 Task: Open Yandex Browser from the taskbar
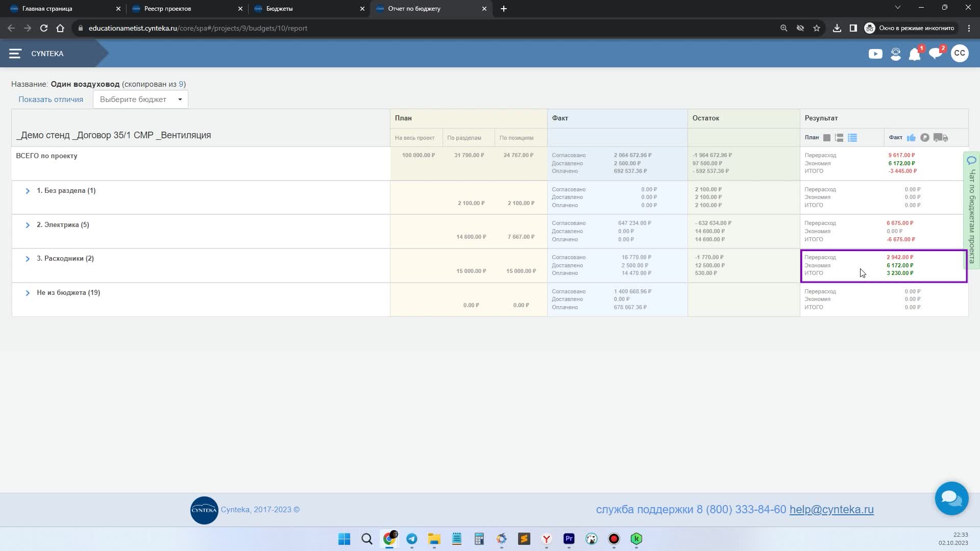(x=547, y=539)
